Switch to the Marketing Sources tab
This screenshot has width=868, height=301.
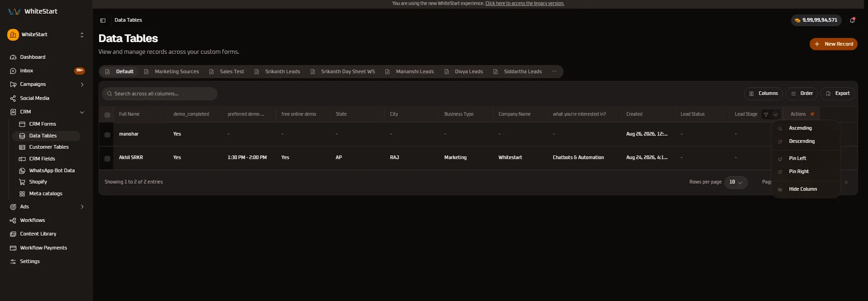(171, 72)
